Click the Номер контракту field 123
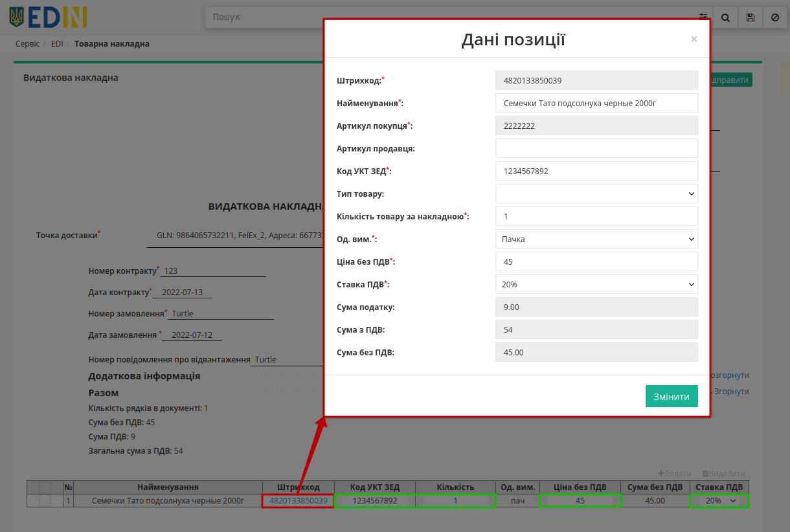This screenshot has height=532, width=790. [213, 271]
